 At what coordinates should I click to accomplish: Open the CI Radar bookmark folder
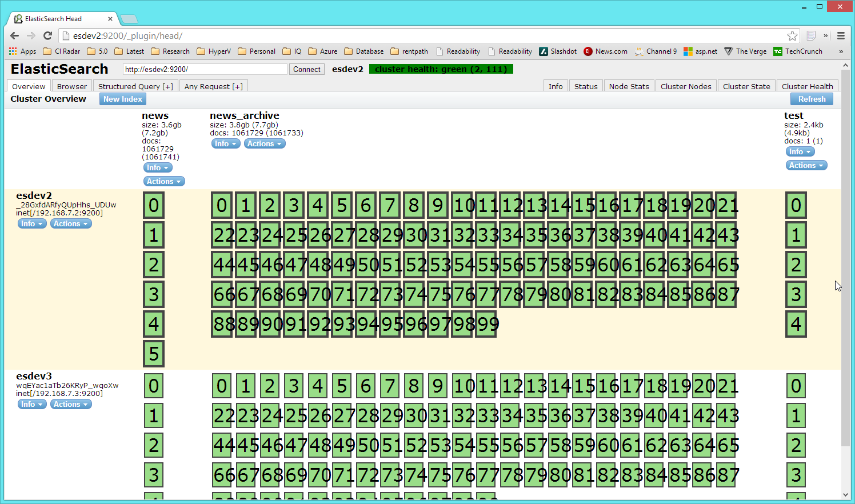62,51
